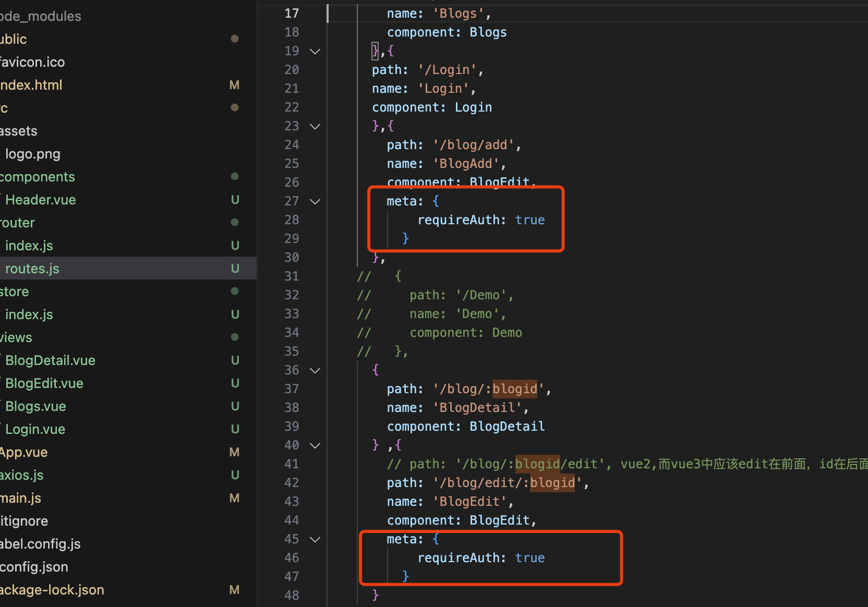Click line number 31 in the gutter

292,276
